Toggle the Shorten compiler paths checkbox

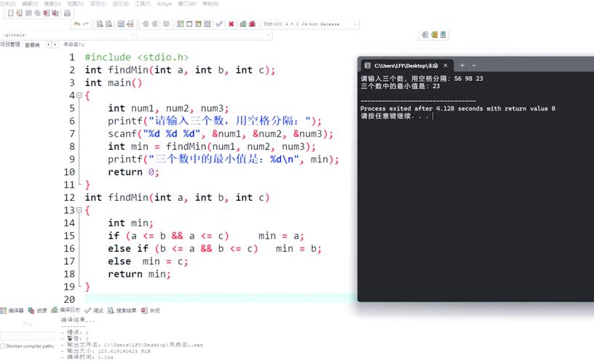tap(4, 346)
